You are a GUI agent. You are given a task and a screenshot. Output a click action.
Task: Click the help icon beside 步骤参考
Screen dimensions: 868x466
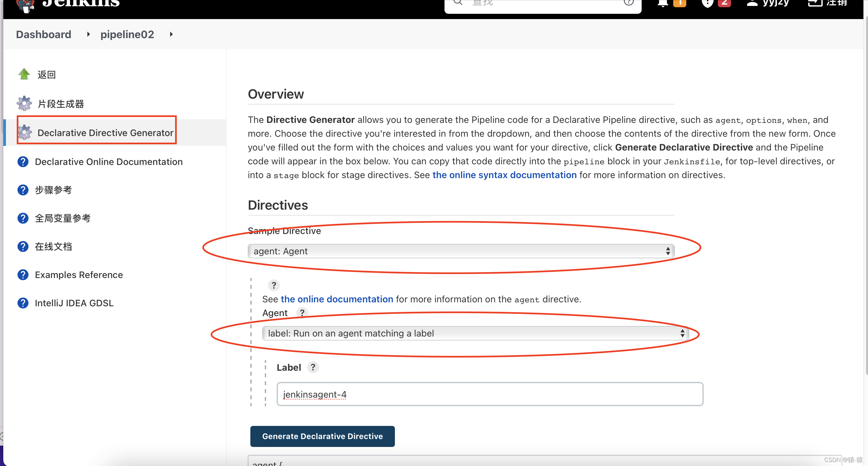point(23,190)
